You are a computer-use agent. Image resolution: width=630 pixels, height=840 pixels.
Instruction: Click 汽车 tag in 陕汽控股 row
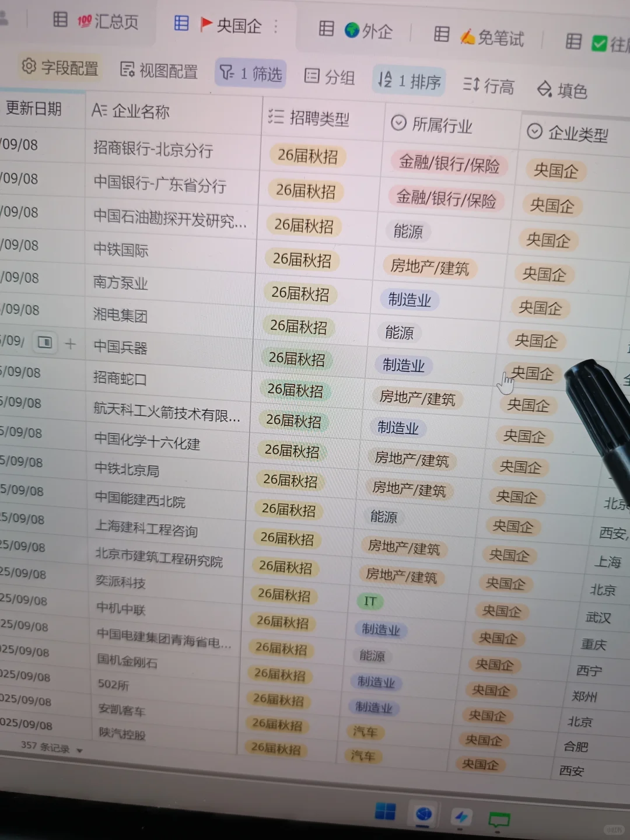(x=363, y=755)
